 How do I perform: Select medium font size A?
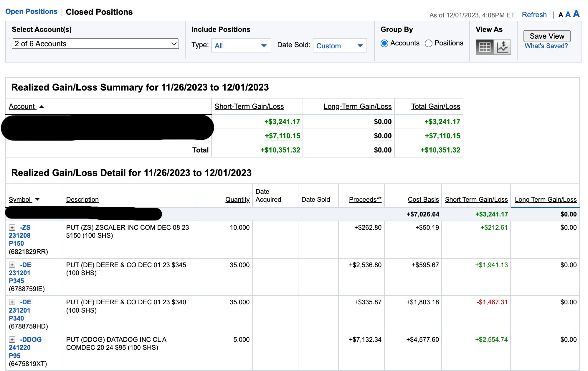click(x=568, y=14)
